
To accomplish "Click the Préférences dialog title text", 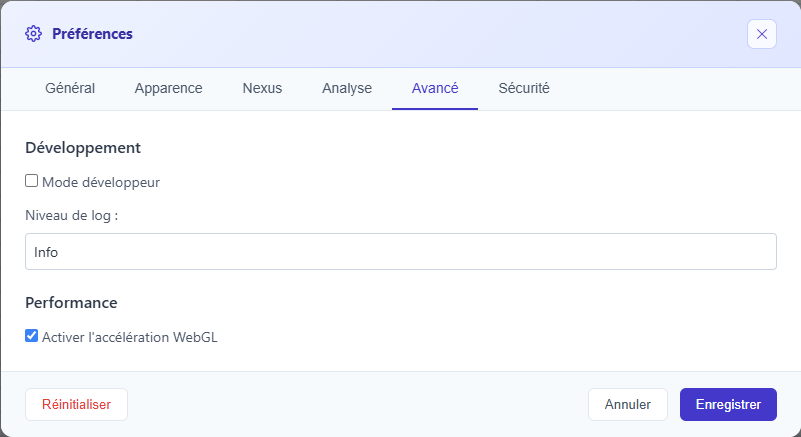I will pyautogui.click(x=92, y=34).
